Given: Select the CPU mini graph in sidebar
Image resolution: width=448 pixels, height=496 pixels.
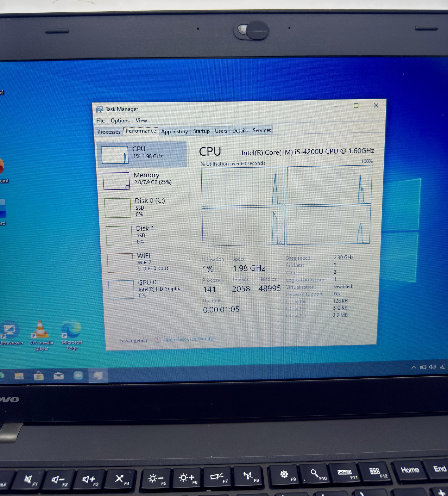Looking at the screenshot, I should point(115,155).
